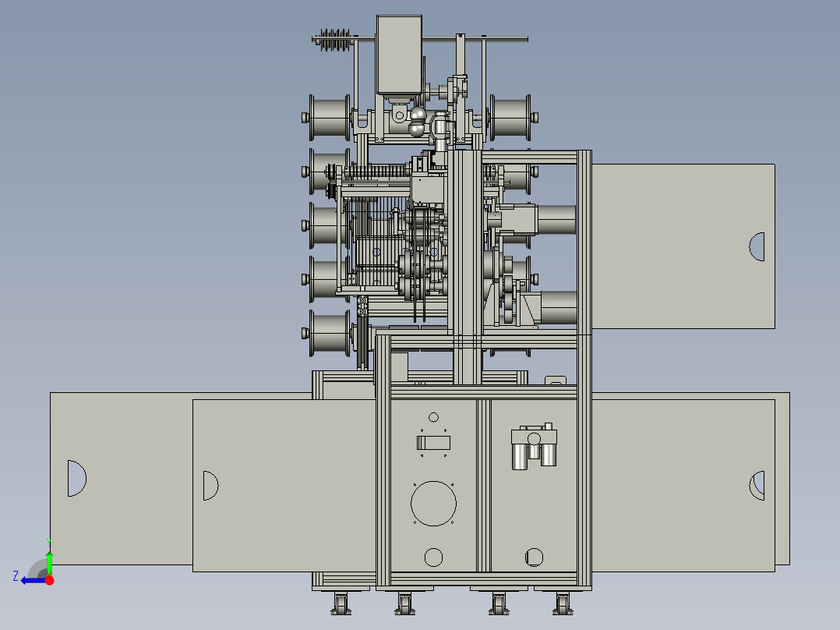Select the rectangular switch cutout on the lower panel
840x630 pixels.
point(433,443)
